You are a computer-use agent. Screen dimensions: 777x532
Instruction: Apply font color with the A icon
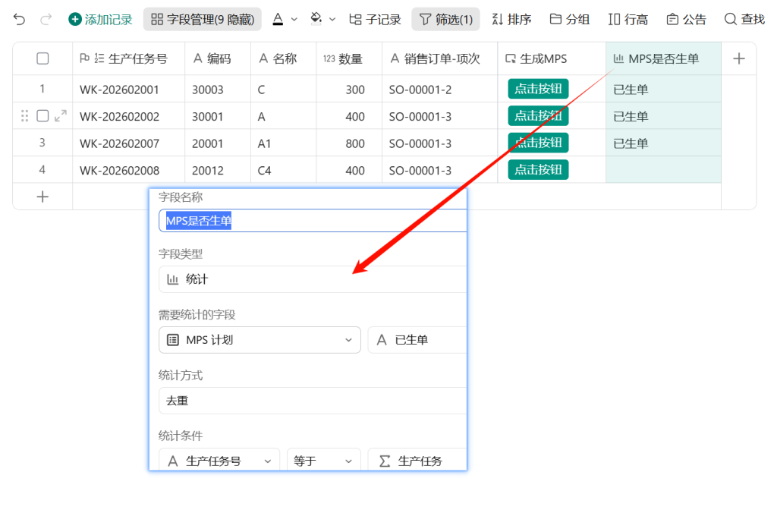point(278,19)
